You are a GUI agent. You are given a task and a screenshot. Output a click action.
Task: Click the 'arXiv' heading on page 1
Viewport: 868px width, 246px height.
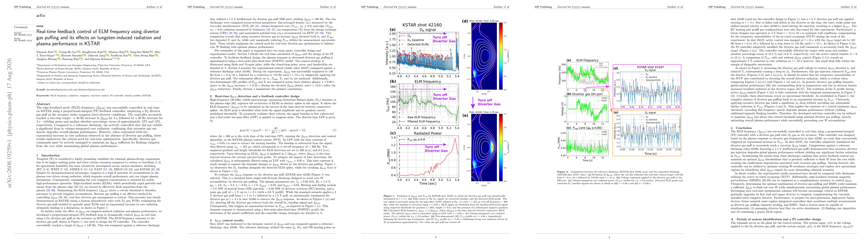41,16
